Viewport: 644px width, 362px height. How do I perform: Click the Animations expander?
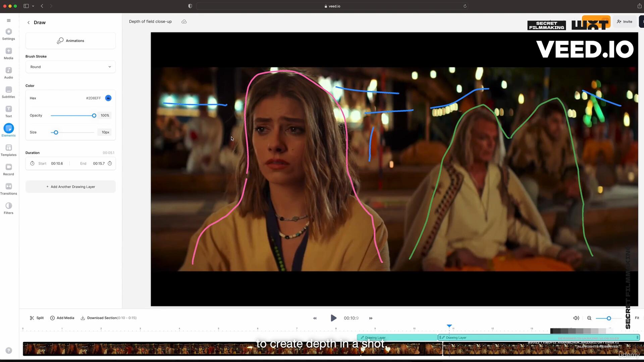coord(71,40)
